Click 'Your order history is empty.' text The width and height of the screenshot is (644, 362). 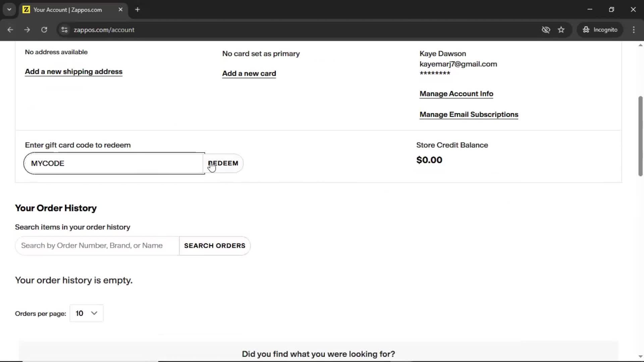[74, 280]
